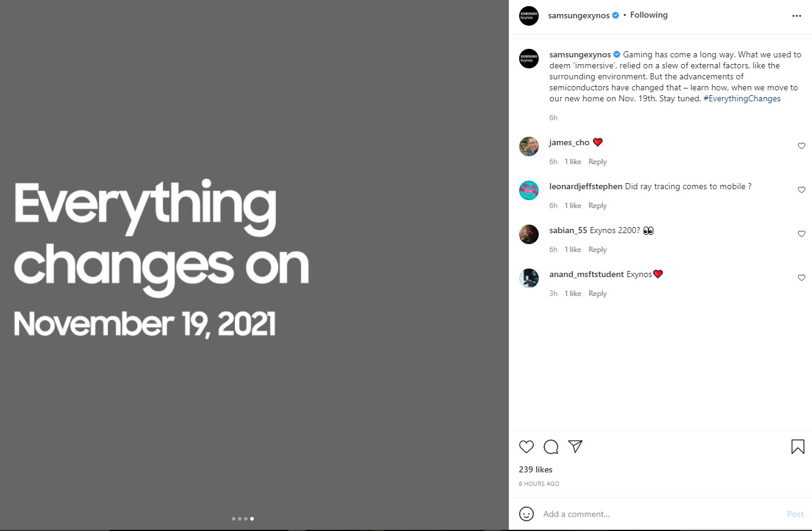Reply to leonardjeffstephen's comment

pyautogui.click(x=597, y=206)
